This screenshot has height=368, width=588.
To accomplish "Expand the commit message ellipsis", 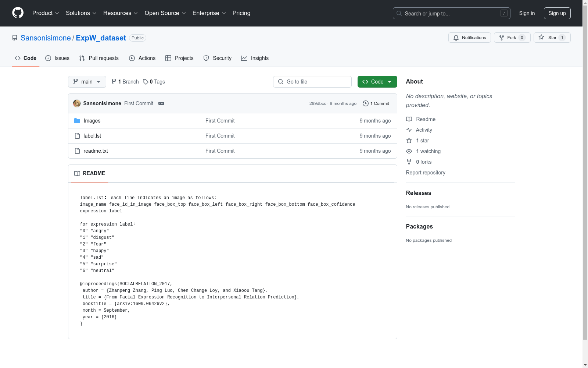I will [x=161, y=103].
